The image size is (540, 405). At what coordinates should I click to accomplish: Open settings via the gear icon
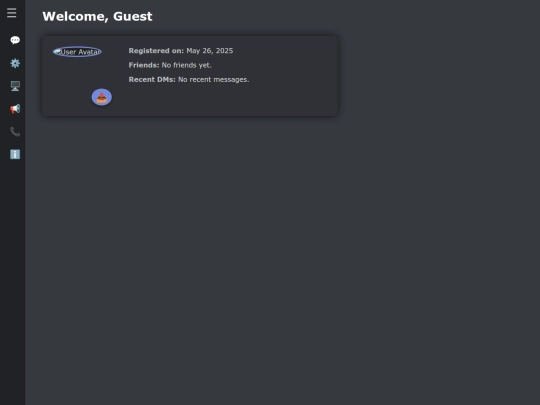point(15,63)
